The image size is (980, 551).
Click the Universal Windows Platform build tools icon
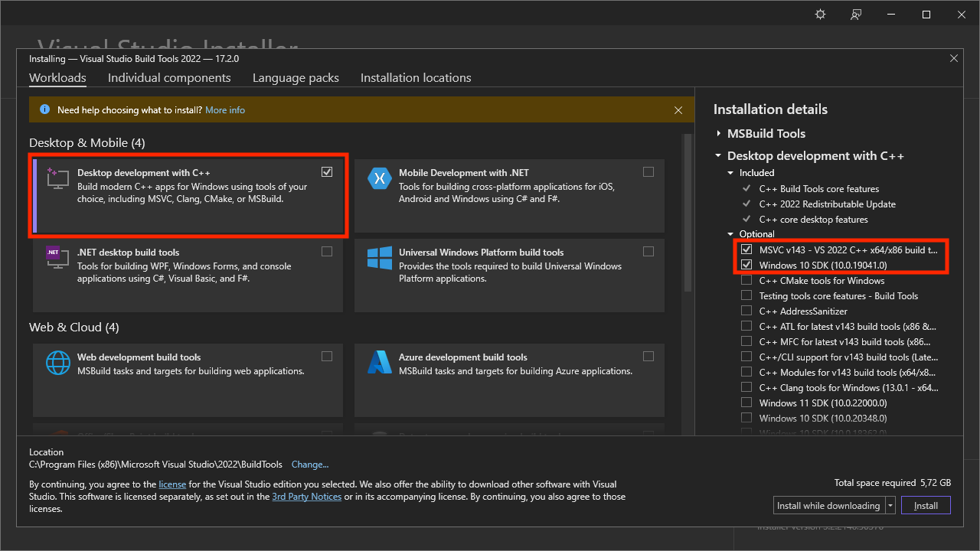(379, 258)
